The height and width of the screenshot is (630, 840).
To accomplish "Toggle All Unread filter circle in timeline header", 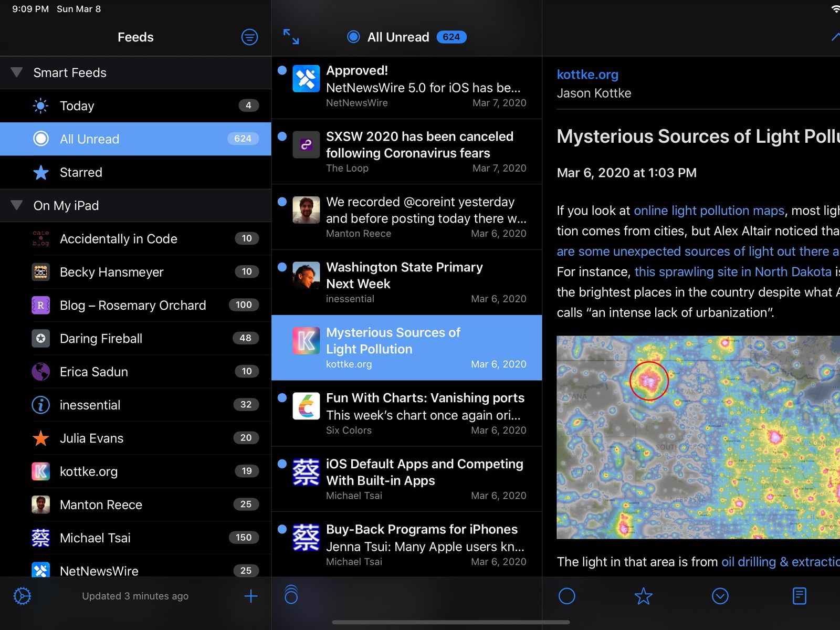I will click(x=353, y=37).
